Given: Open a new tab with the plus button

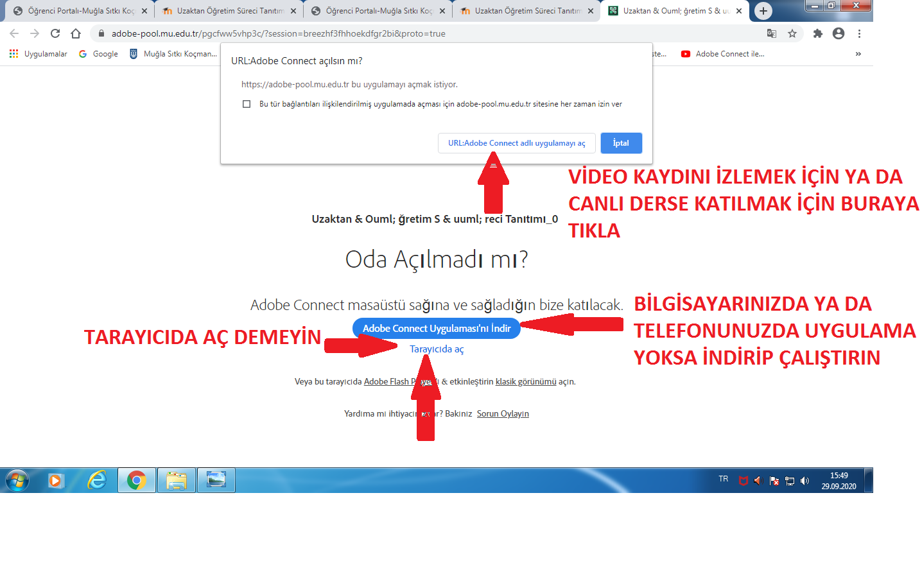Looking at the screenshot, I should [x=763, y=10].
